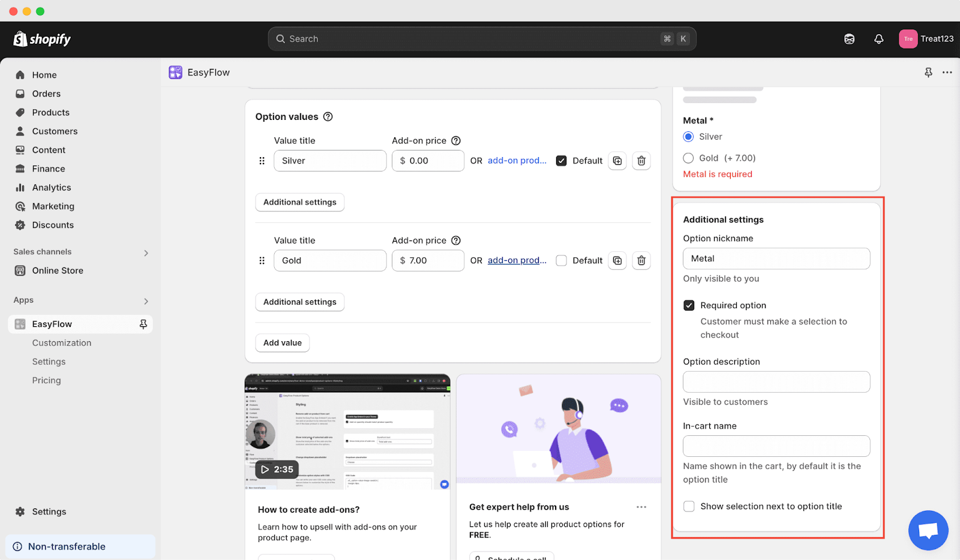Expand the Sales channels section
The height and width of the screenshot is (560, 960).
tap(146, 253)
